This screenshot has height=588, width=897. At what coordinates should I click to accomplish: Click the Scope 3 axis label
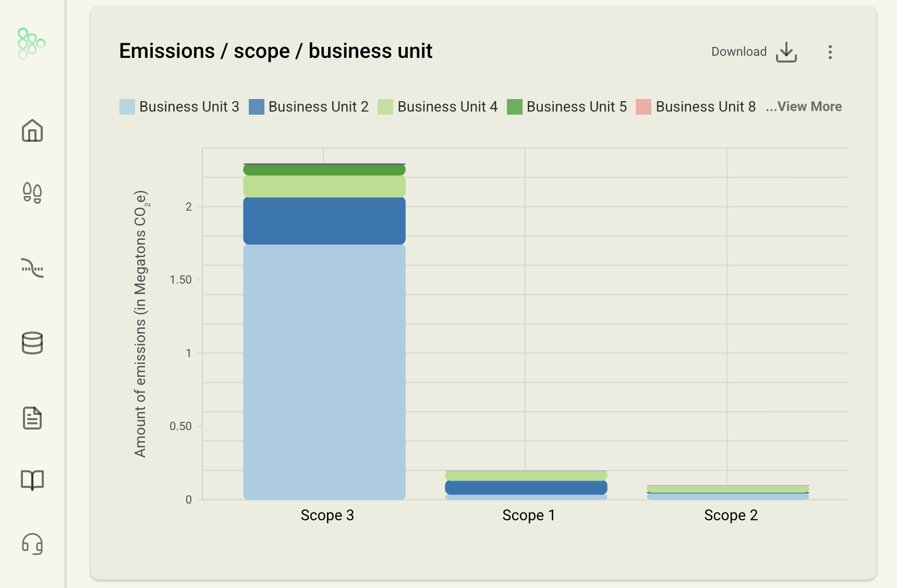328,516
